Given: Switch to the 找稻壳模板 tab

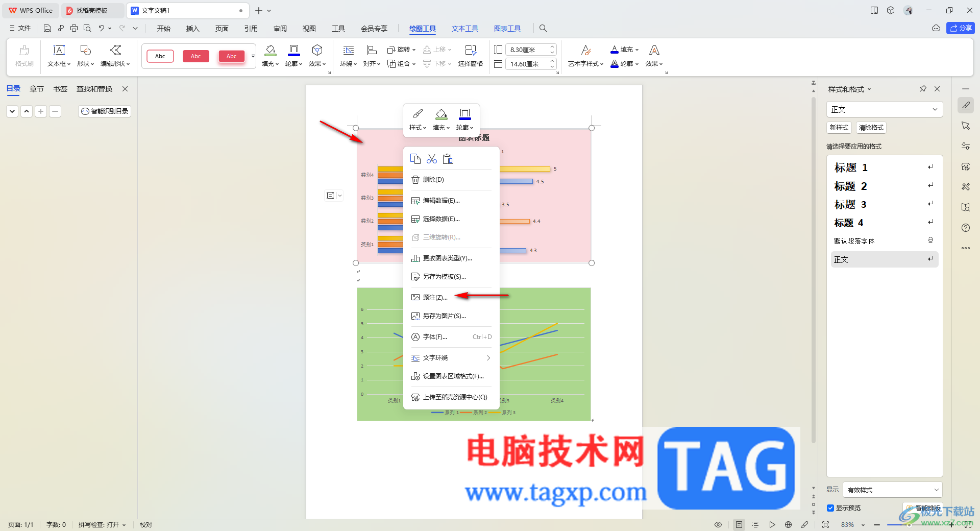Looking at the screenshot, I should pyautogui.click(x=92, y=11).
